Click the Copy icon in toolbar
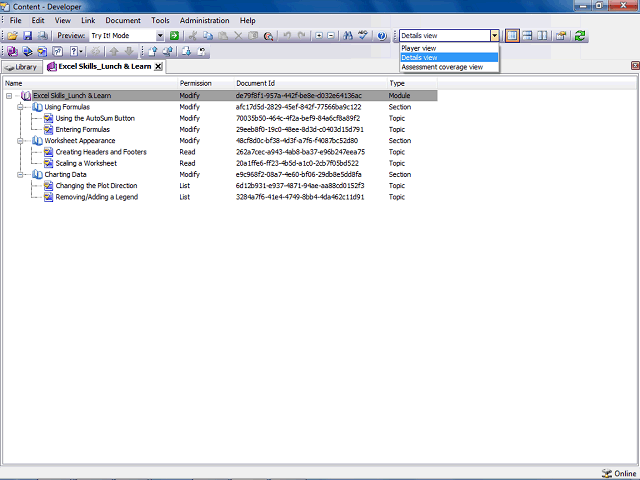 (x=208, y=36)
